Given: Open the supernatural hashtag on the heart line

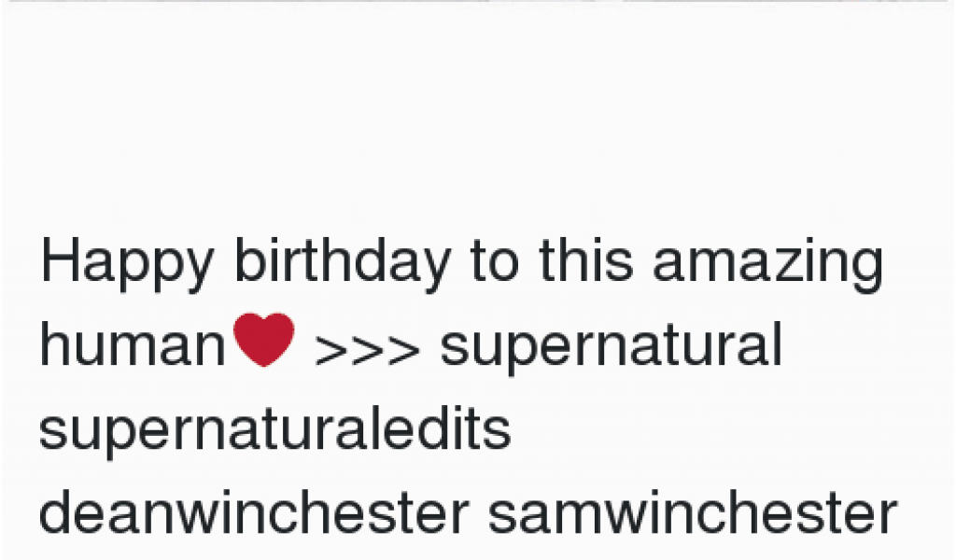Looking at the screenshot, I should pyautogui.click(x=612, y=346).
